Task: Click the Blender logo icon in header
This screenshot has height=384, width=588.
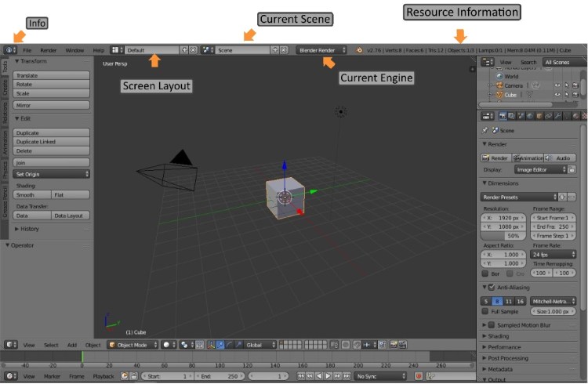Action: tap(359, 50)
